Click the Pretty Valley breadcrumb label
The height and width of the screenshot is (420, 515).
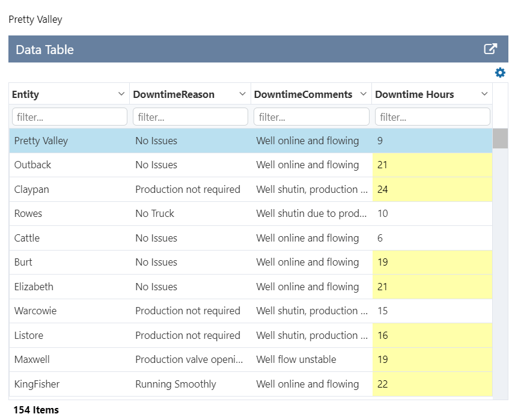[x=35, y=19]
